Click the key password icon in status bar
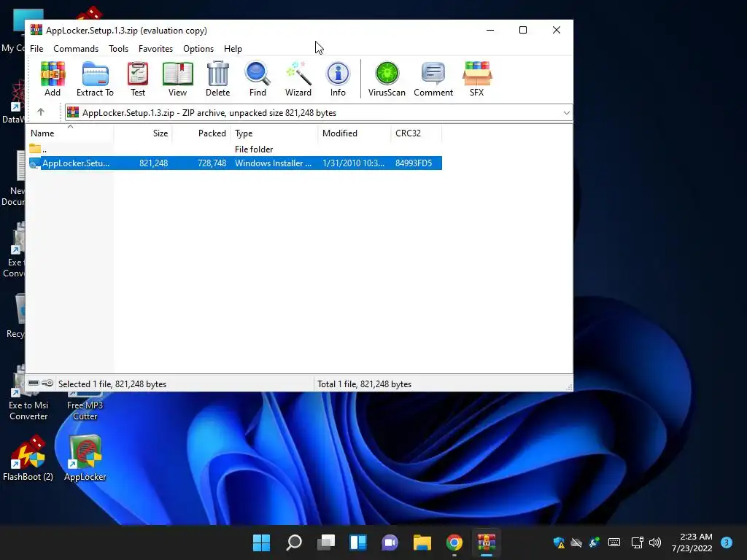Screen dimensions: 747x560 pyautogui.click(x=47, y=384)
